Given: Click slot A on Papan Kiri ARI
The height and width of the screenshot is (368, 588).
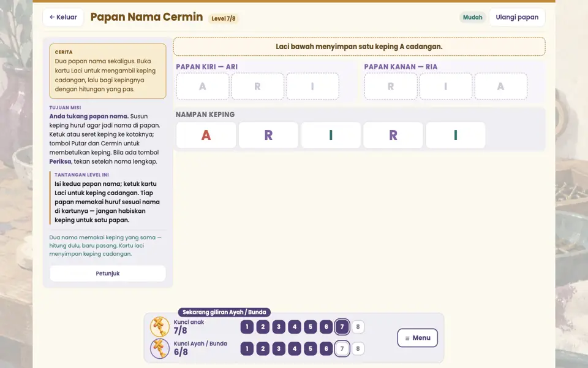Looking at the screenshot, I should pyautogui.click(x=203, y=86).
